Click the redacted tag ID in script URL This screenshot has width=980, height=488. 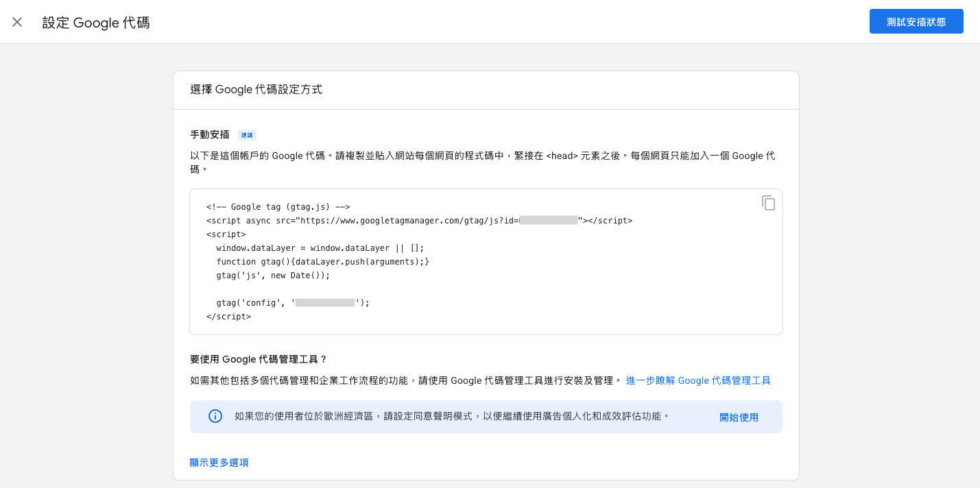(548, 221)
